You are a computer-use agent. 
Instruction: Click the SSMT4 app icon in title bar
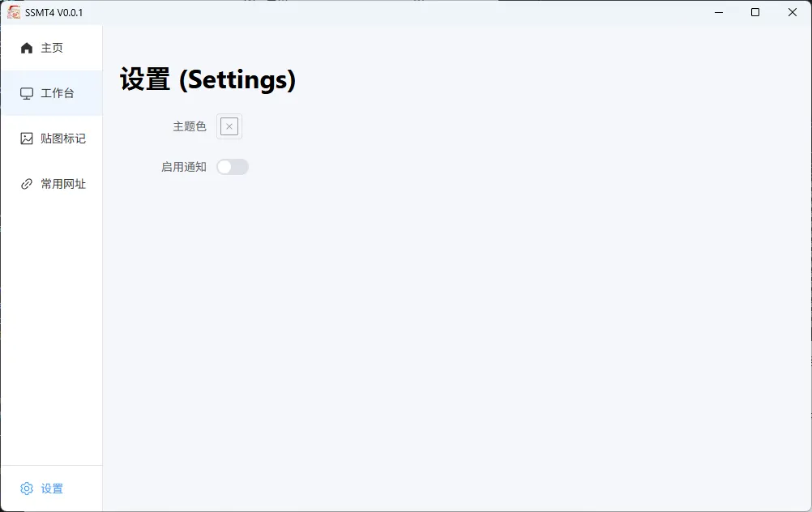coord(14,12)
